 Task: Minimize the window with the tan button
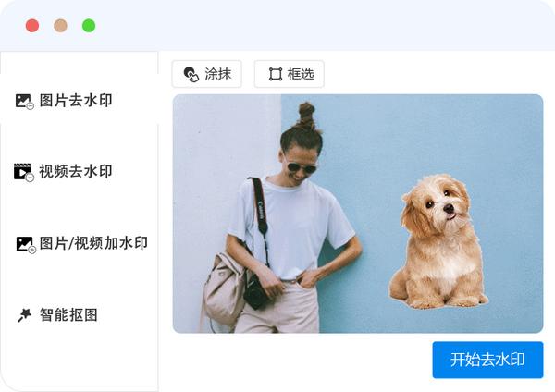click(60, 26)
